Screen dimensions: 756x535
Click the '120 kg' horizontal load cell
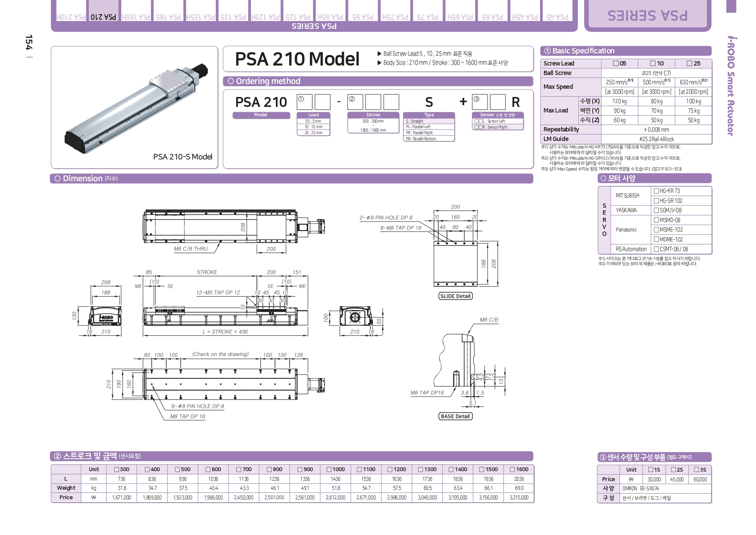619,101
